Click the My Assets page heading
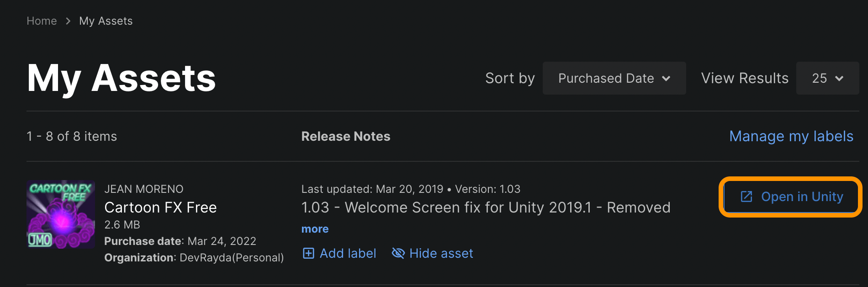The height and width of the screenshot is (287, 868). tap(121, 78)
